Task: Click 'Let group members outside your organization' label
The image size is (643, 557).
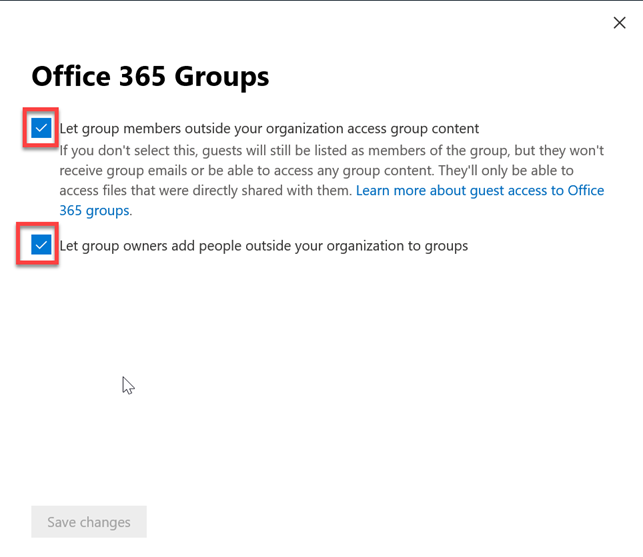Action: [x=269, y=128]
